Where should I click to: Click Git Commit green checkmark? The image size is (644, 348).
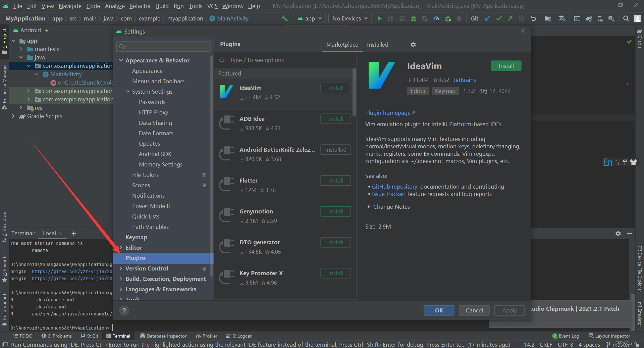499,18
